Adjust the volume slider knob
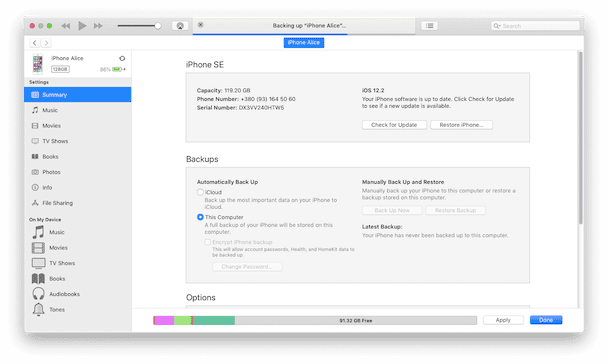Viewport: 608px width, 364px height. coord(157,26)
